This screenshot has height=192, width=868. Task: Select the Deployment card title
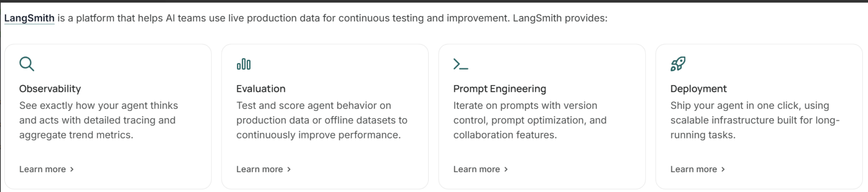(x=698, y=89)
